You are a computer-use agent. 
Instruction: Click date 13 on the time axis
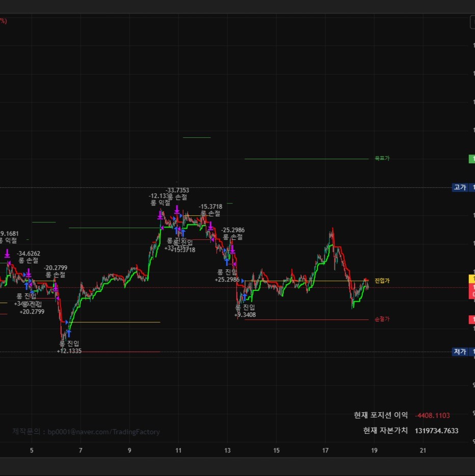[227, 450]
